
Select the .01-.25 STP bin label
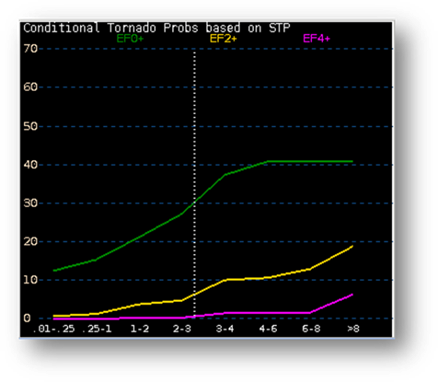(54, 329)
